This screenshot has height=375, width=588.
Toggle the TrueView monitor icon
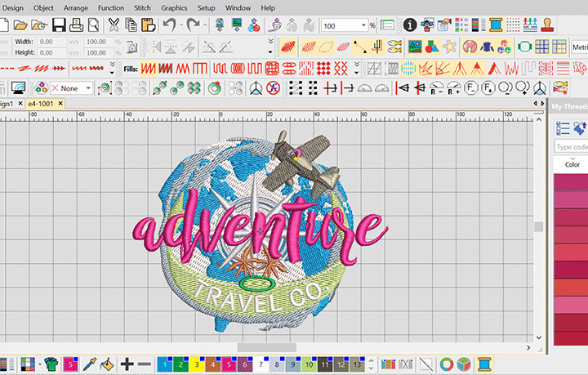coord(16,87)
